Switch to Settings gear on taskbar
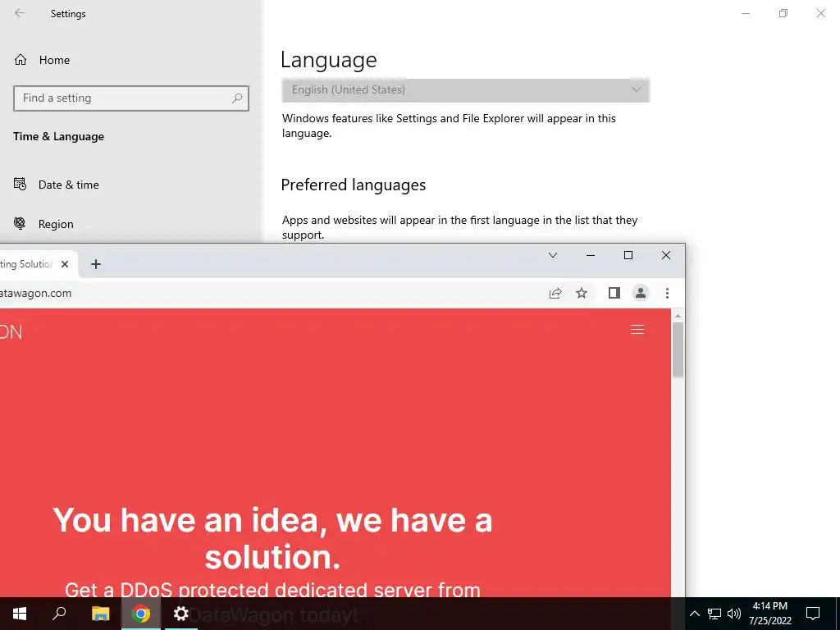The image size is (840, 630). click(181, 614)
